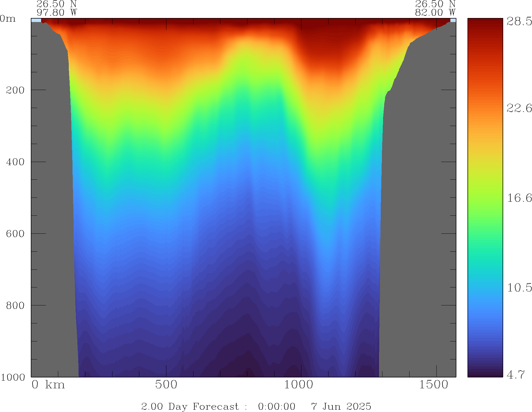The width and height of the screenshot is (532, 412).
Task: Click the 22.6 colorbar value label
Action: coord(519,108)
